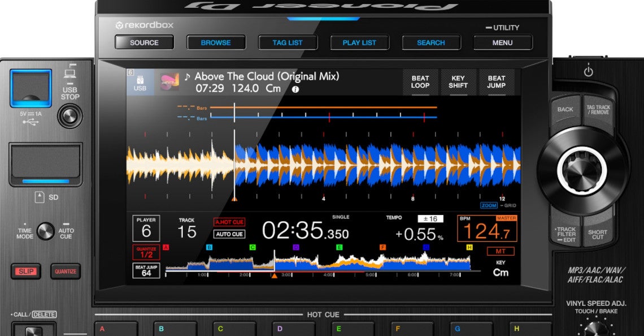This screenshot has width=644, height=336.
Task: Click the orange playhead triangle on the overview
Action: 275,275
